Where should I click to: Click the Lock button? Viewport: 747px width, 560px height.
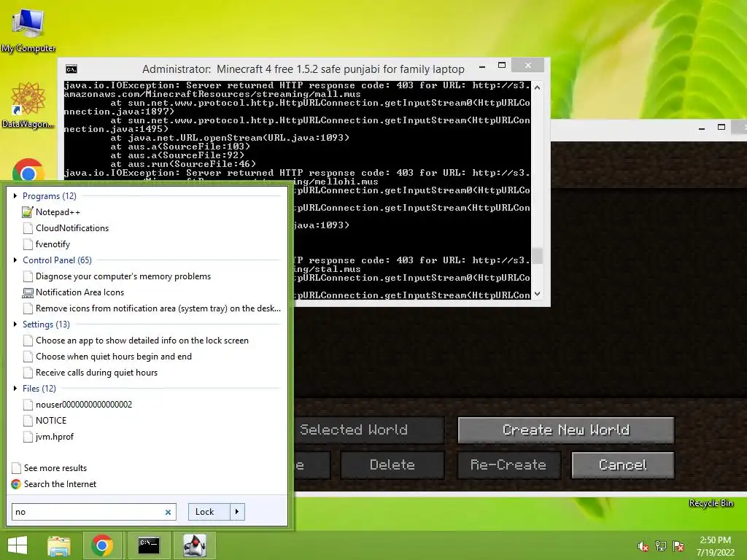pos(209,512)
